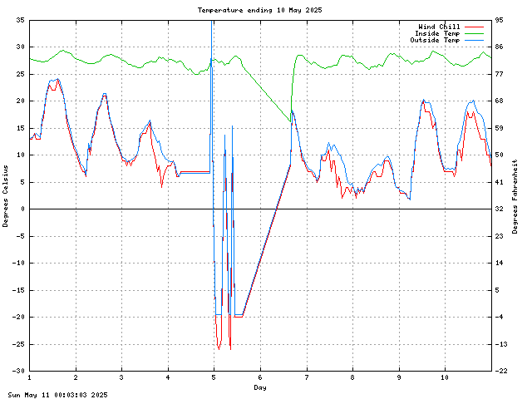Click the 15 tick on the Celsius axis
Screen dimensions: 532x399
20,128
